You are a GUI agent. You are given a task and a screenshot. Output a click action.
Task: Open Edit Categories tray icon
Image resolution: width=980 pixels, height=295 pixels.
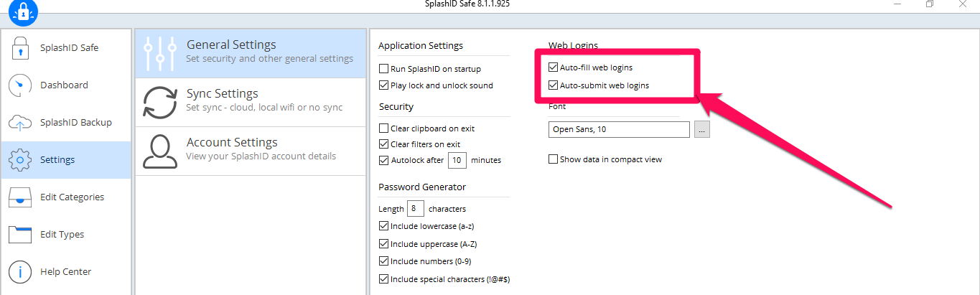point(20,197)
